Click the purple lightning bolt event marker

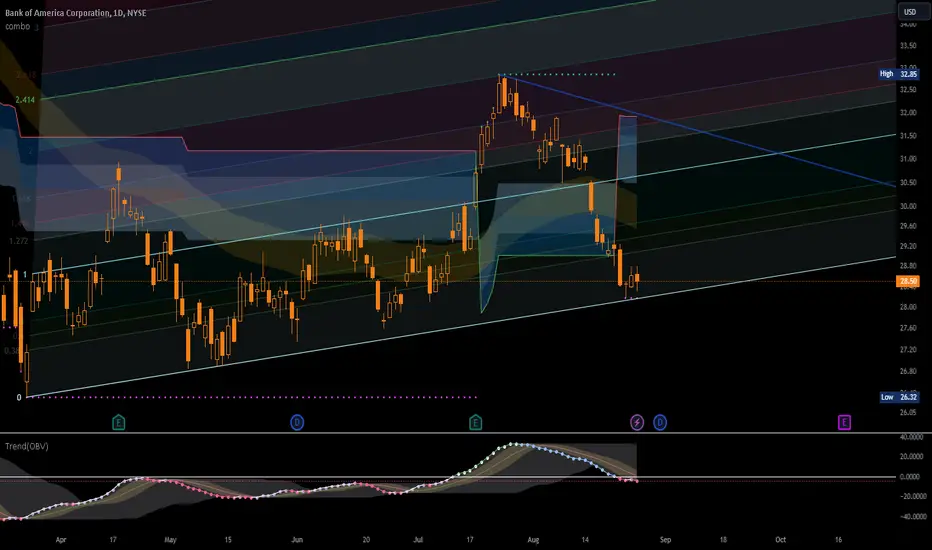(637, 423)
